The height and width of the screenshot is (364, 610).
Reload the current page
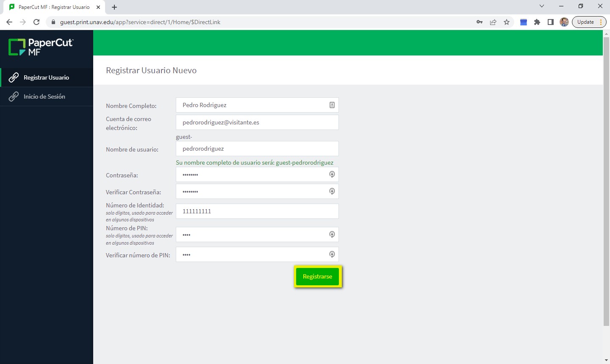36,22
